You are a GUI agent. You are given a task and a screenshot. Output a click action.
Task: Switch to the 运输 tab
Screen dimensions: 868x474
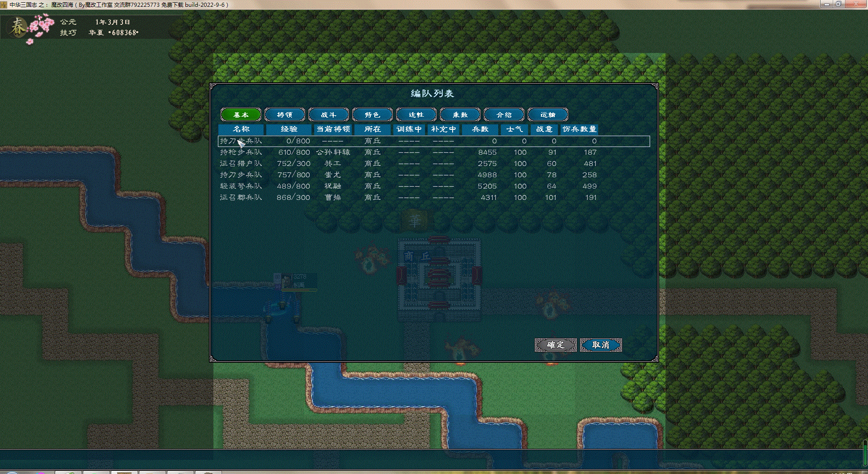click(548, 115)
